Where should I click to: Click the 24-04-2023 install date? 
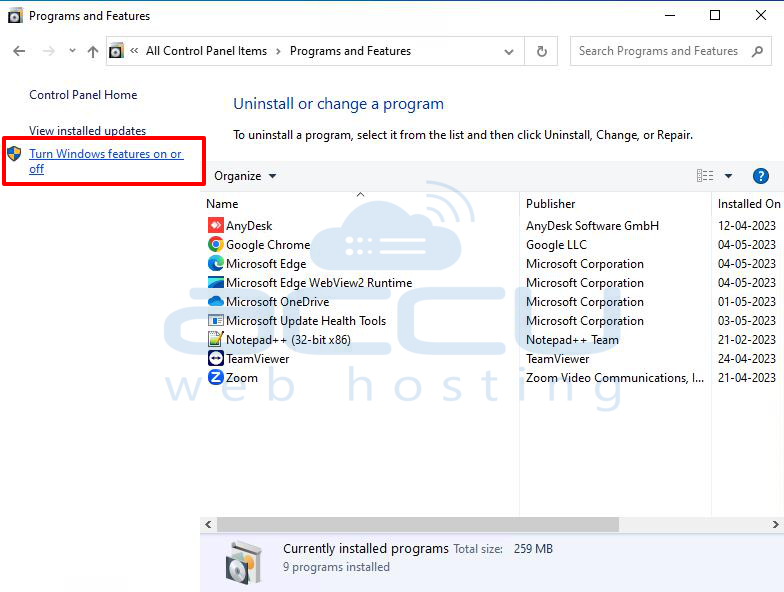click(x=747, y=359)
